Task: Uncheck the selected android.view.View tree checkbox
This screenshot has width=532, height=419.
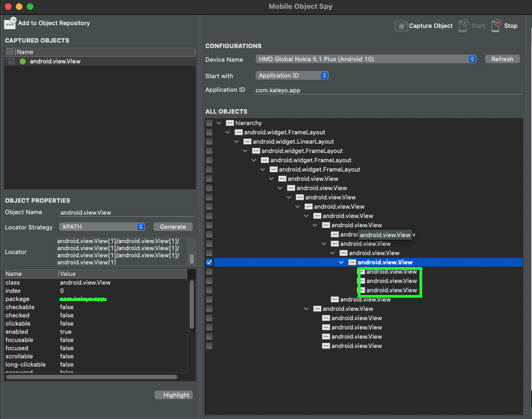Action: [x=209, y=263]
